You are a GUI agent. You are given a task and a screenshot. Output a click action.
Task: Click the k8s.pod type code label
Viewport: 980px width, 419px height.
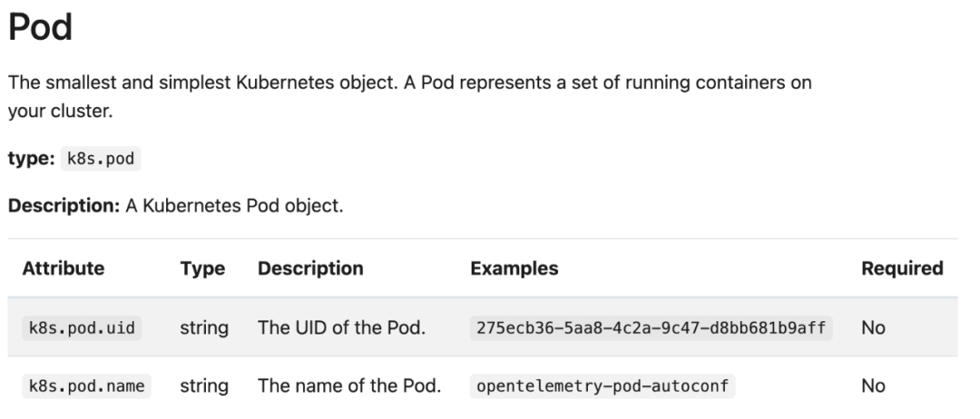click(x=101, y=159)
